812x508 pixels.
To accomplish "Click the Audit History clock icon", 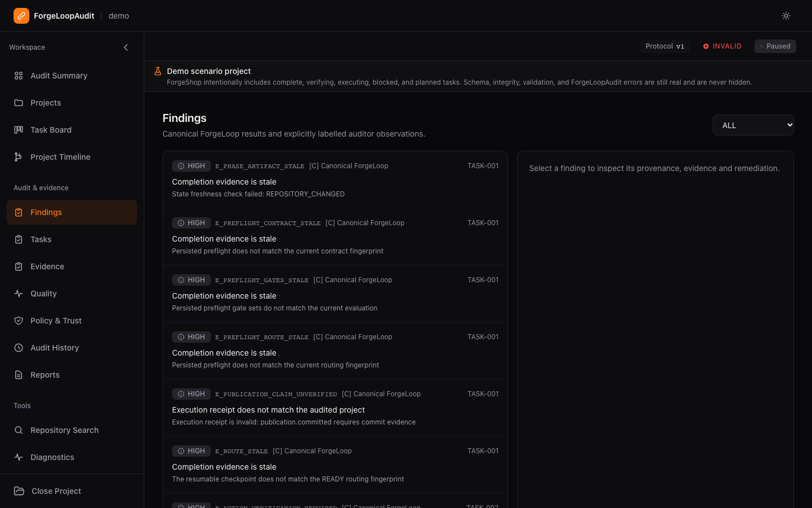I will (x=19, y=348).
